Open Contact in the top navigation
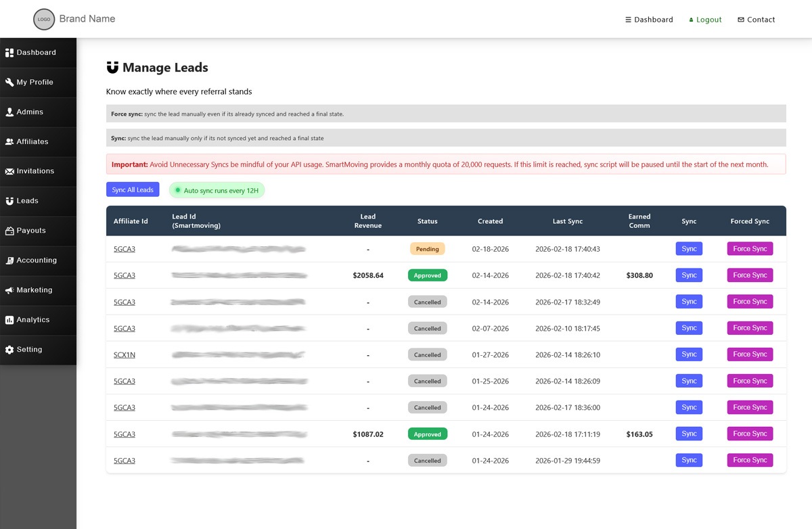This screenshot has height=529, width=812. [x=756, y=20]
